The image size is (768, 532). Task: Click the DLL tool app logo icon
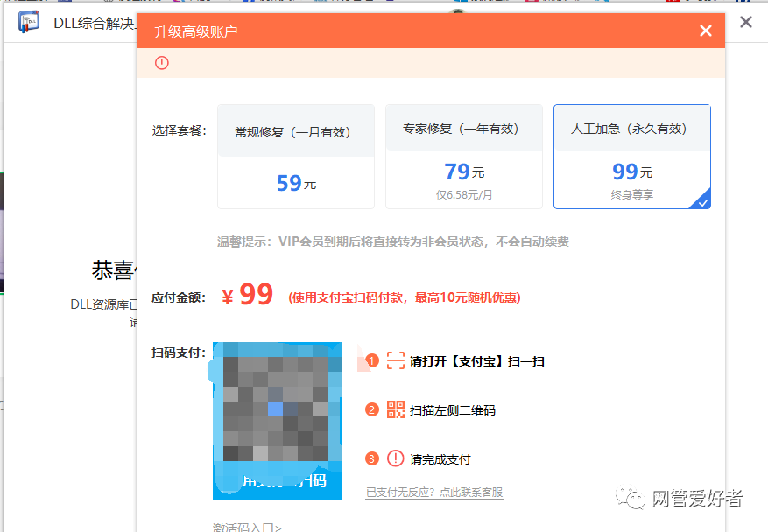tap(28, 23)
